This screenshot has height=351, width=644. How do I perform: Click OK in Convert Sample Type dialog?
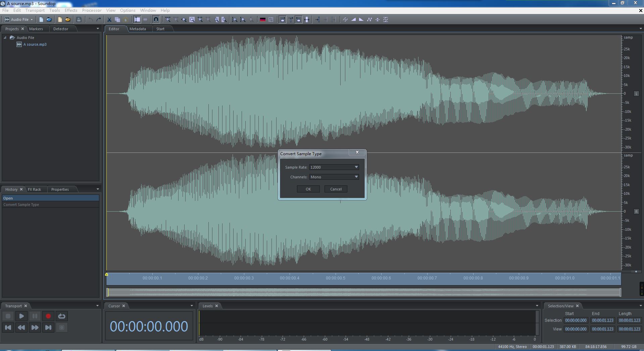(x=308, y=189)
